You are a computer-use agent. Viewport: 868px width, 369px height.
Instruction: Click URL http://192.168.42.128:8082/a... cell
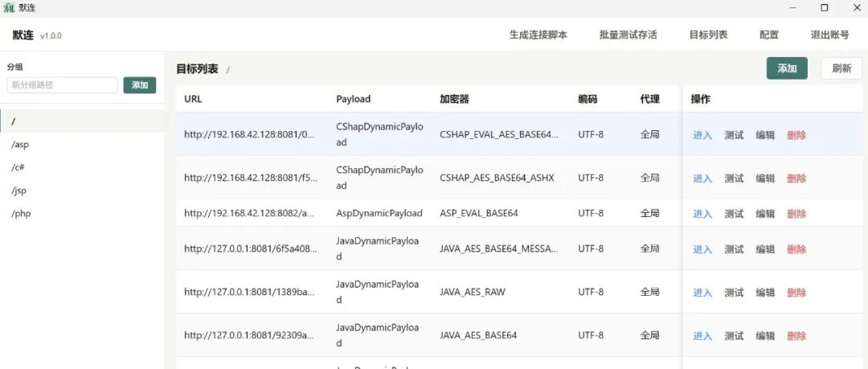pos(250,213)
